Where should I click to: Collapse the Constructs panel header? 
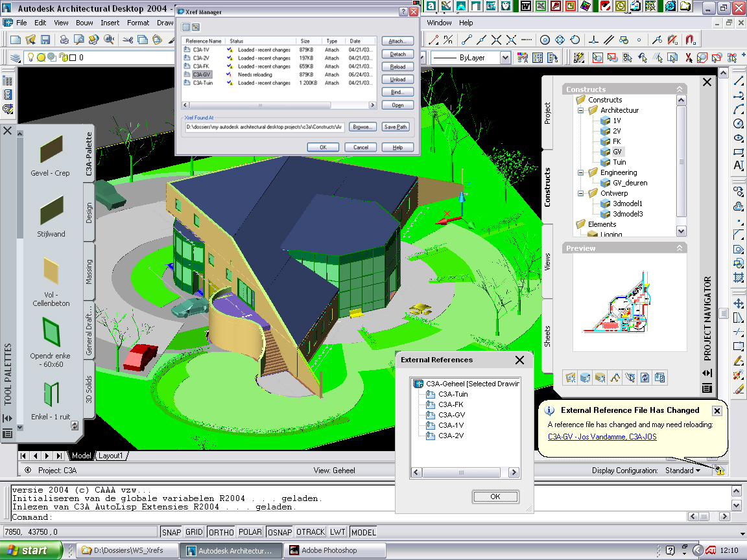(x=680, y=89)
